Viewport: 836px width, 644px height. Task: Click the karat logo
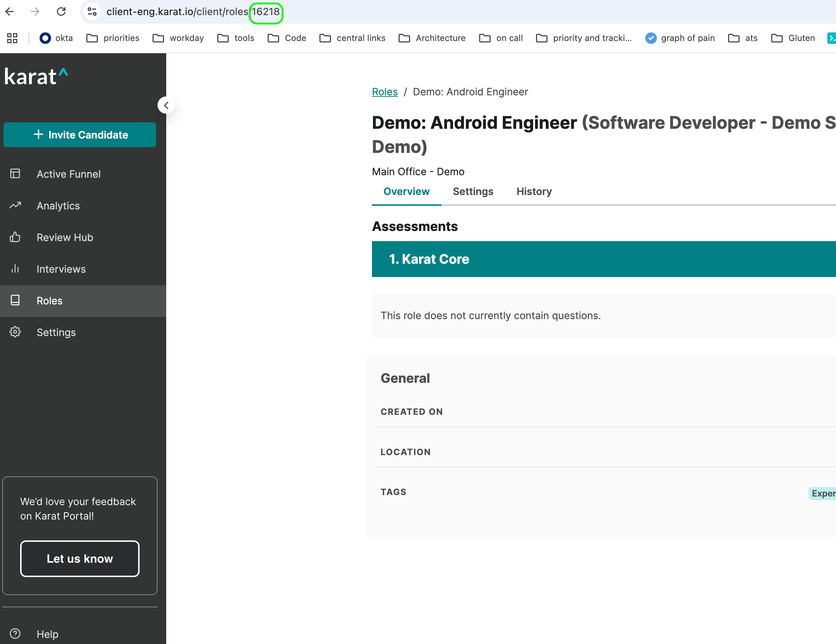[x=36, y=77]
